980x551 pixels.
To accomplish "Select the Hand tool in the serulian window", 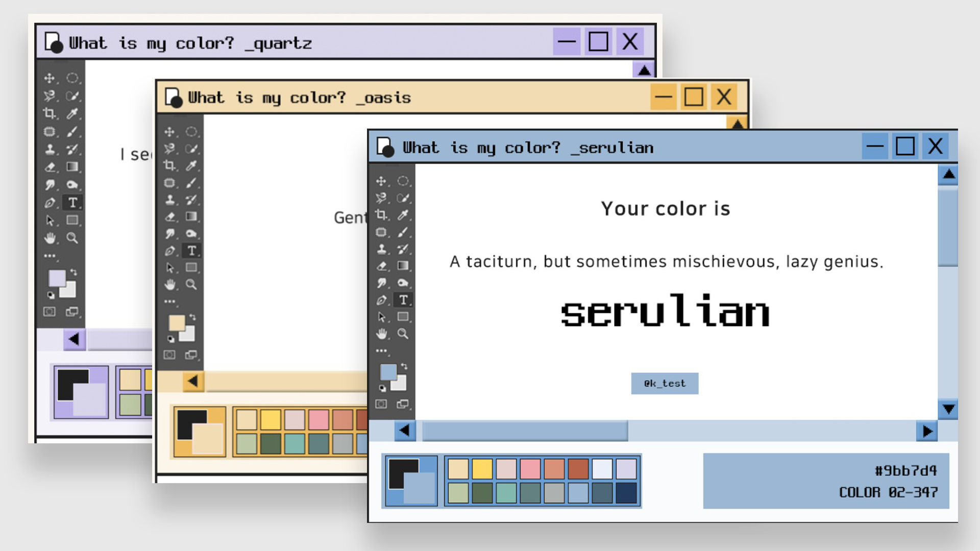I will pos(381,334).
